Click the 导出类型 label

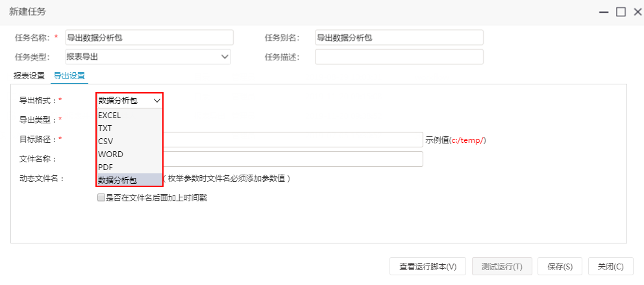click(x=38, y=119)
